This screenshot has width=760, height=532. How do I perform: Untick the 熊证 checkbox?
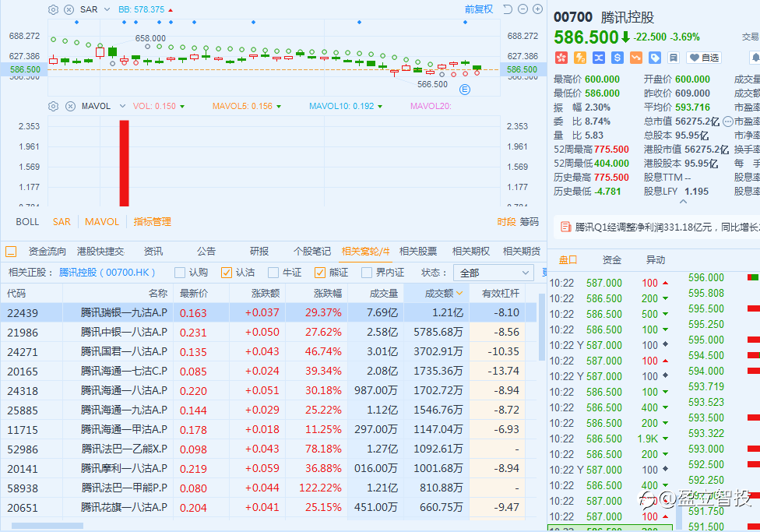(319, 273)
